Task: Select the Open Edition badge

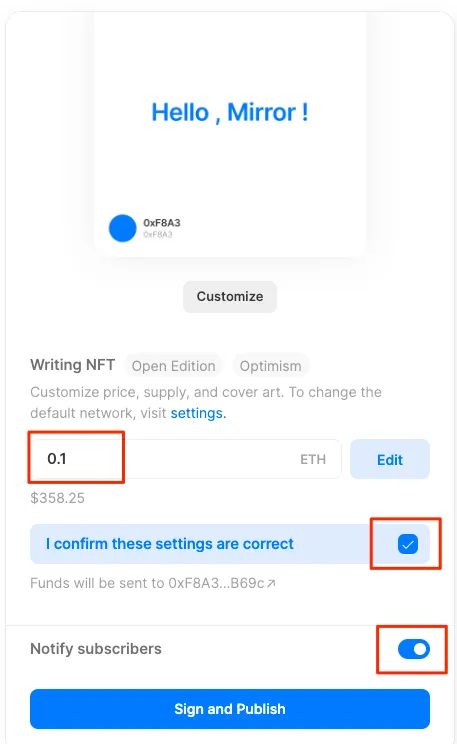Action: click(x=173, y=366)
